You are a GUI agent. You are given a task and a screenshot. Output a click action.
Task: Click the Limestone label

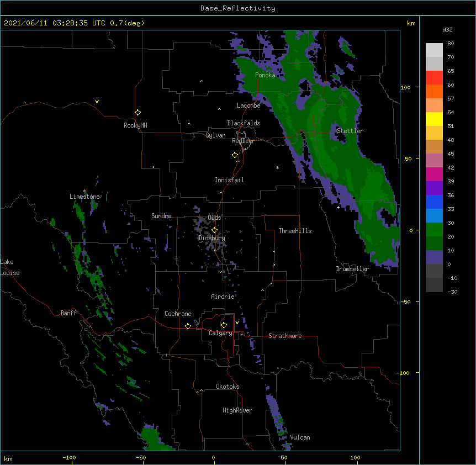point(84,197)
